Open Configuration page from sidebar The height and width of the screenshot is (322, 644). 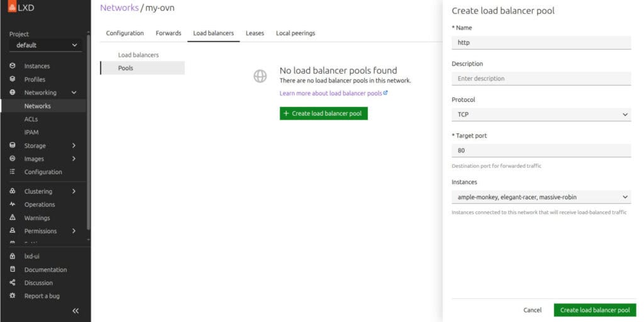(43, 172)
